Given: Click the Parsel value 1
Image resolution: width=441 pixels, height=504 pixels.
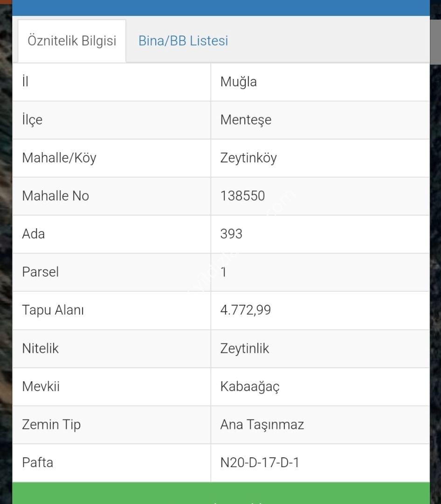Looking at the screenshot, I should point(224,272).
